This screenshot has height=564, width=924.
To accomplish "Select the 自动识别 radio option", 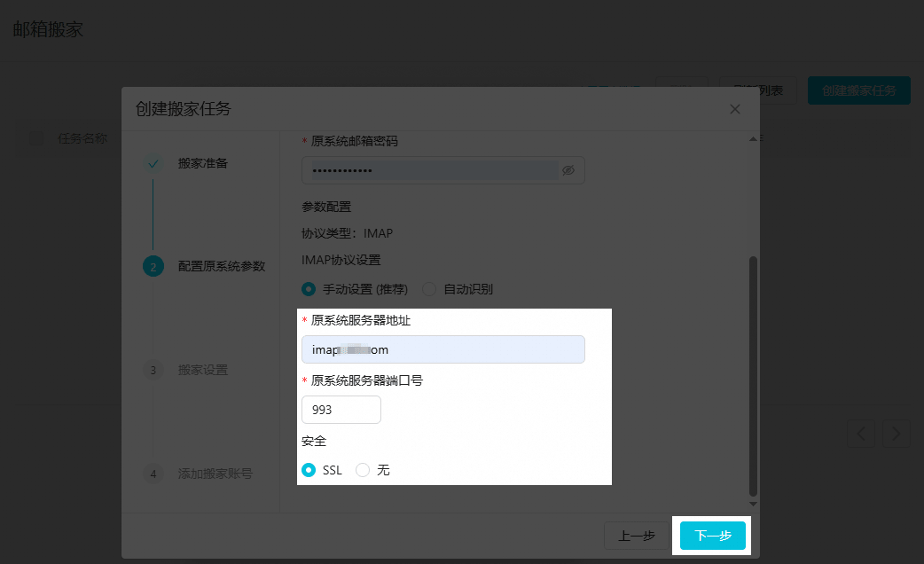I will pos(428,288).
